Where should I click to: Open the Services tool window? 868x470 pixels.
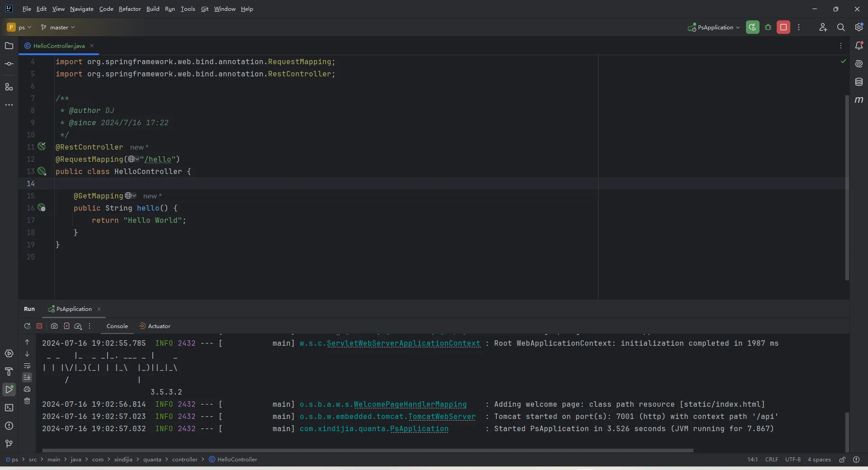click(x=9, y=353)
